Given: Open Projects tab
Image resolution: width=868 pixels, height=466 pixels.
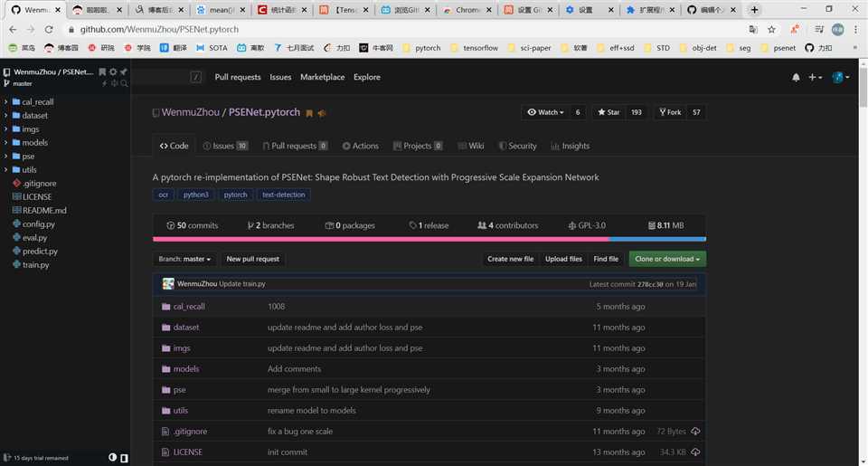Looking at the screenshot, I should point(418,146).
